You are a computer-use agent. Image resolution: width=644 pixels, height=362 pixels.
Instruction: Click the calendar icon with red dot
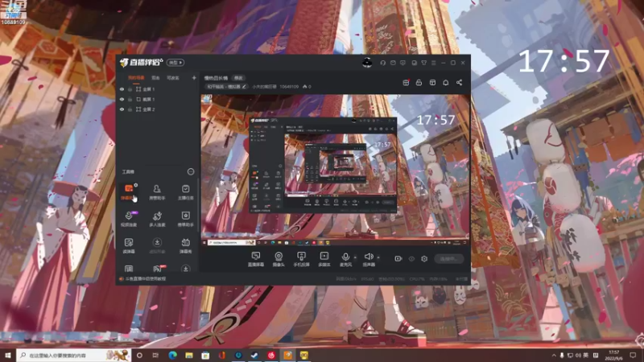[x=406, y=83]
